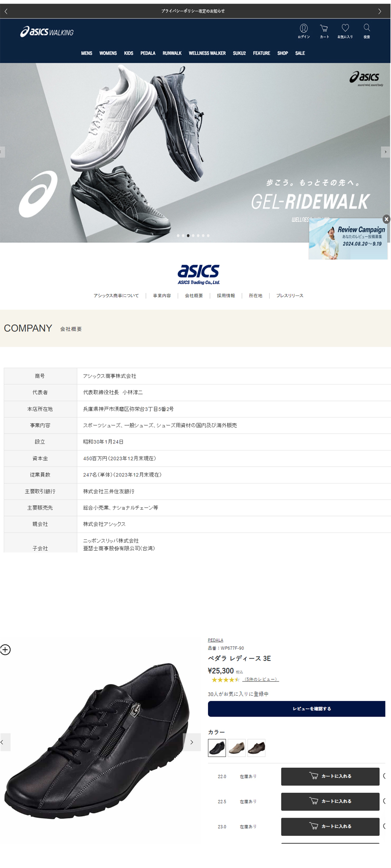
Task: Select the active third carousel dot
Action: 188,236
